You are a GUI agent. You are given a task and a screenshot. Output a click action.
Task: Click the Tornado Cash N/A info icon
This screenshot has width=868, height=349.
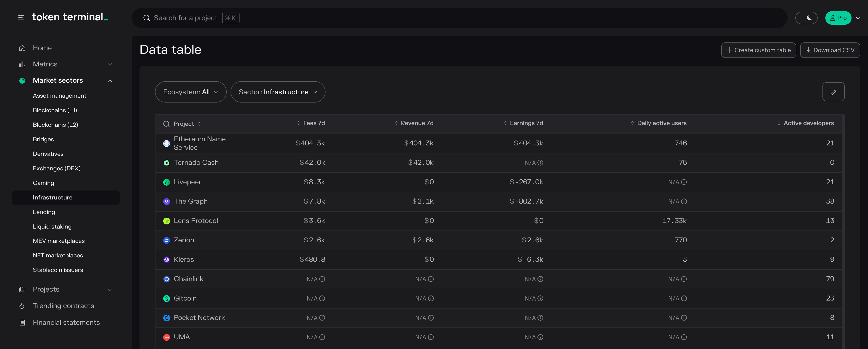540,163
